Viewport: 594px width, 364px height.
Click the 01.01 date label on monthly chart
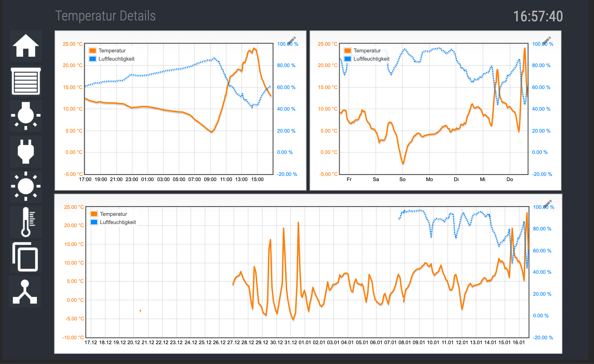[304, 342]
